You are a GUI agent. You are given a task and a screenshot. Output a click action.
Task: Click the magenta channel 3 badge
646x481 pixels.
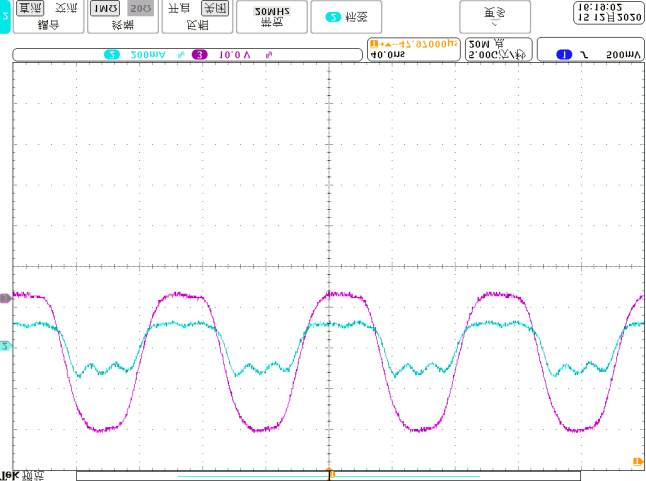(x=198, y=54)
